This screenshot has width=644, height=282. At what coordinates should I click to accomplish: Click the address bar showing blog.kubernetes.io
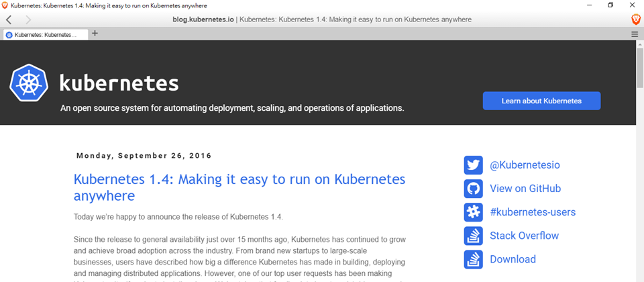click(x=322, y=19)
